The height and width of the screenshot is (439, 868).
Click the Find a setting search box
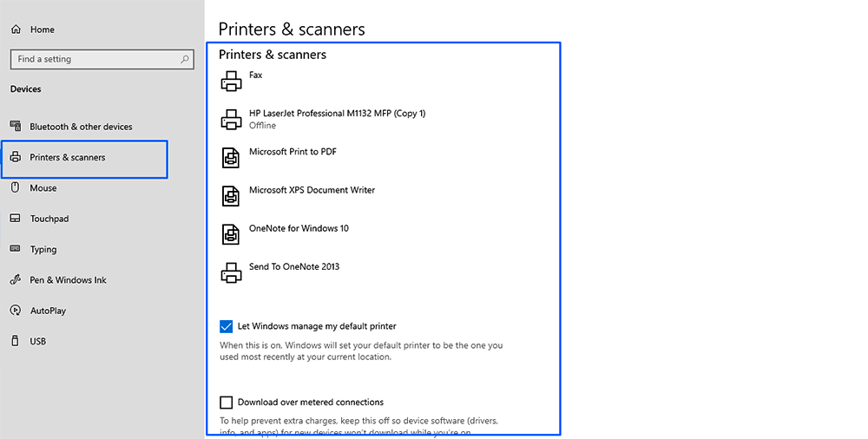coord(102,59)
